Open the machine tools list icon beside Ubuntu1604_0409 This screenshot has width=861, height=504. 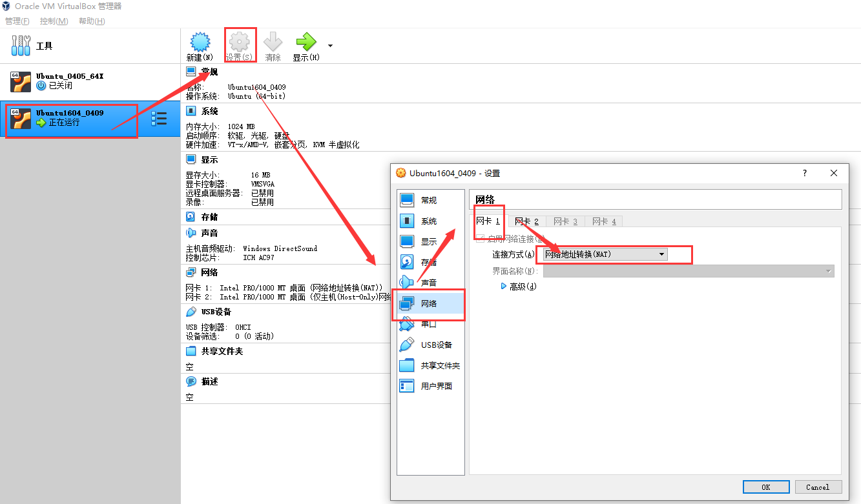[x=159, y=118]
